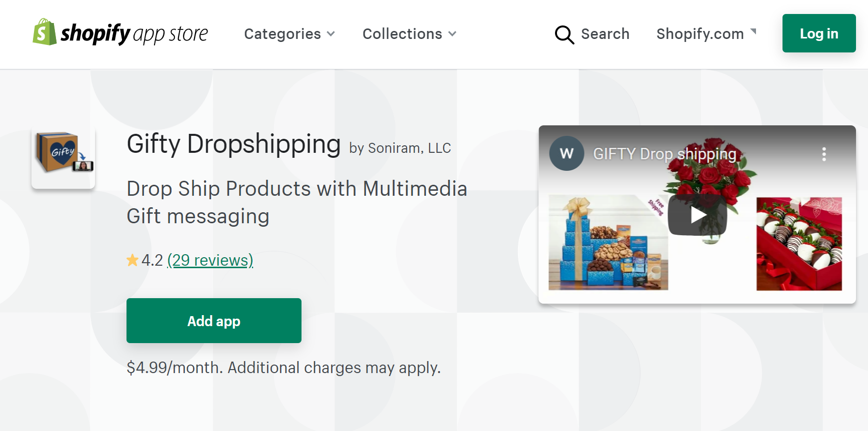The image size is (868, 431).
Task: Click the Shopify bag logo icon
Action: [44, 32]
